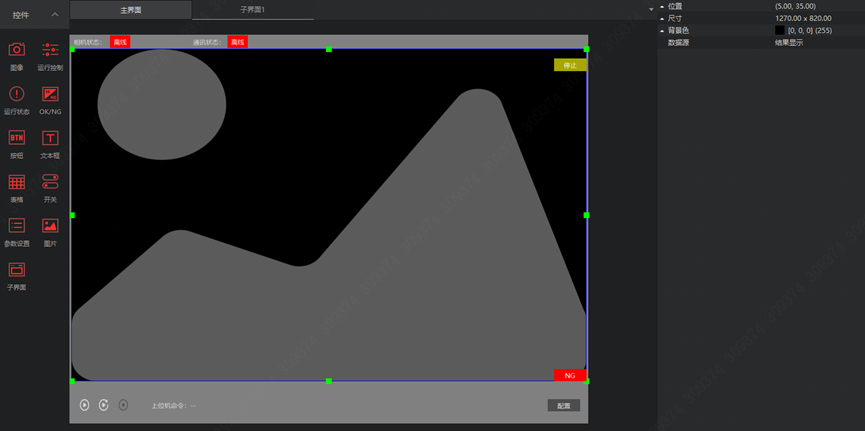This screenshot has width=865, height=431.
Task: Collapse the 位置 property row
Action: (x=662, y=6)
